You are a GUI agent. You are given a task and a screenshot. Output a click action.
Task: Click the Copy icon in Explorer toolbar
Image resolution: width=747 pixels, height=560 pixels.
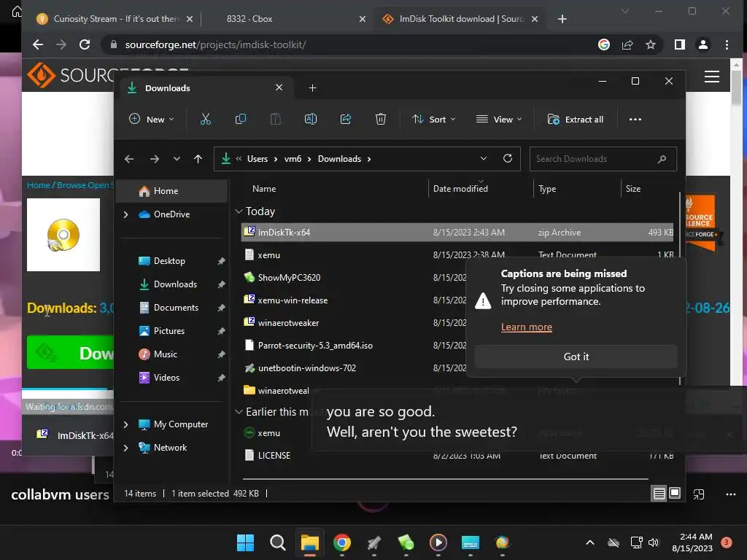pyautogui.click(x=241, y=119)
